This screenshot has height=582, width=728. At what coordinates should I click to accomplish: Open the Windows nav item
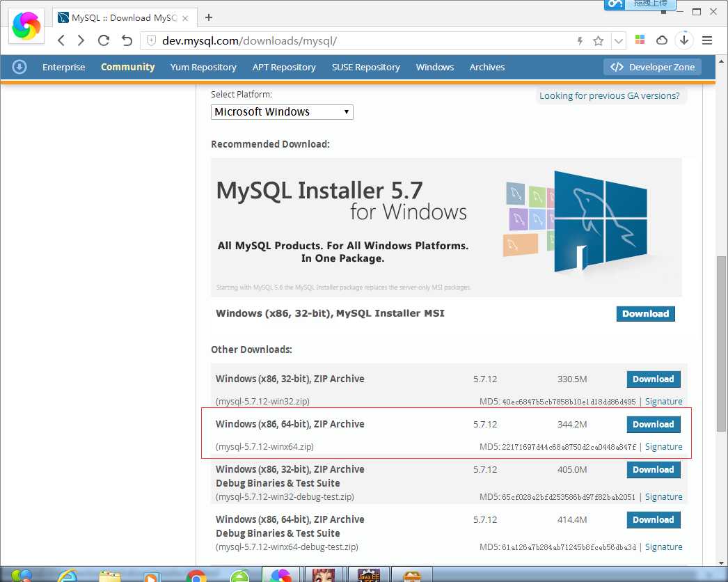coord(435,67)
